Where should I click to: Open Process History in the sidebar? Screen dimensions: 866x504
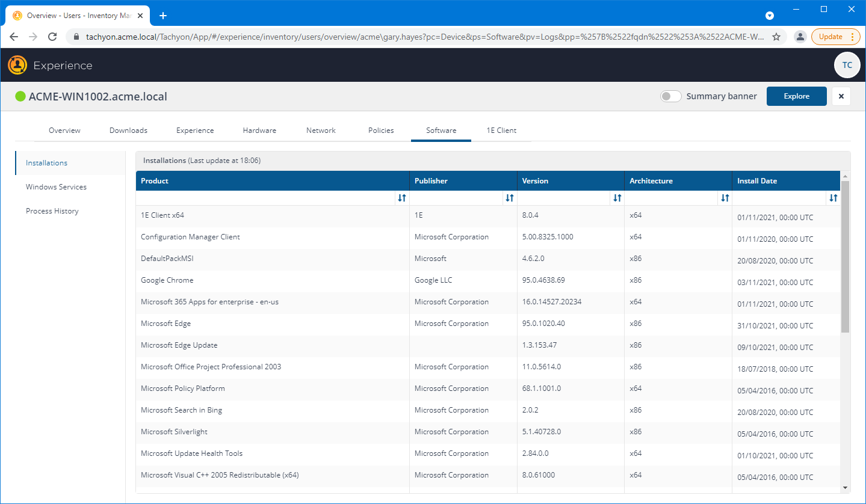[70, 211]
